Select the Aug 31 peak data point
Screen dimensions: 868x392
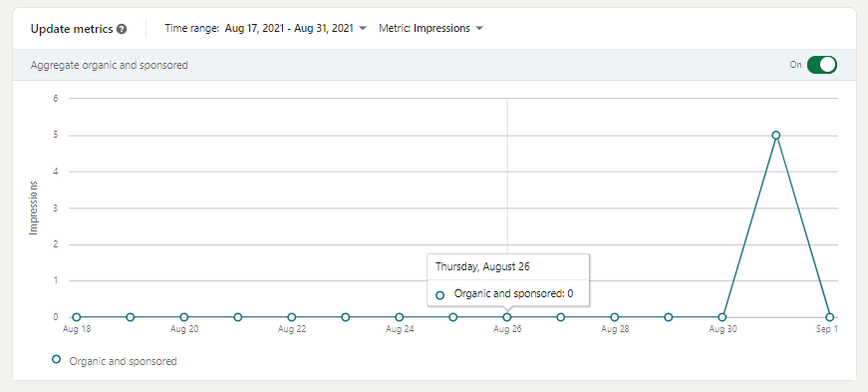point(775,136)
